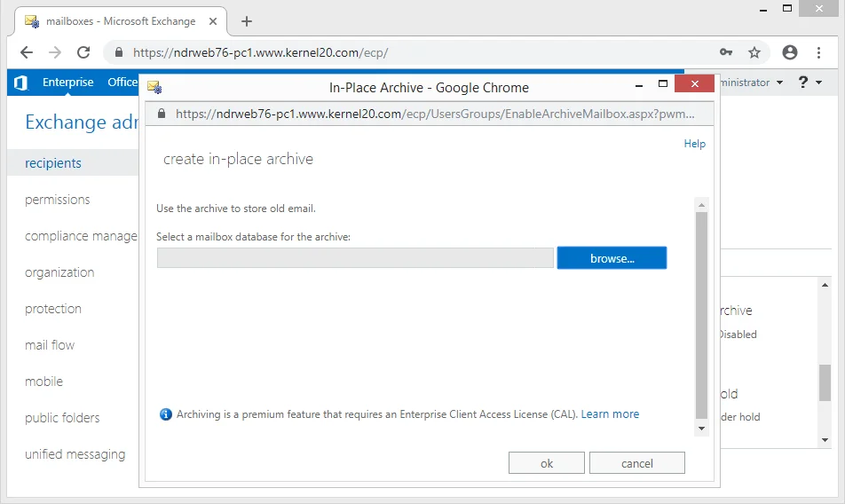Click 'Use the archive to store old email.' text
This screenshot has width=845, height=504.
[x=236, y=209]
